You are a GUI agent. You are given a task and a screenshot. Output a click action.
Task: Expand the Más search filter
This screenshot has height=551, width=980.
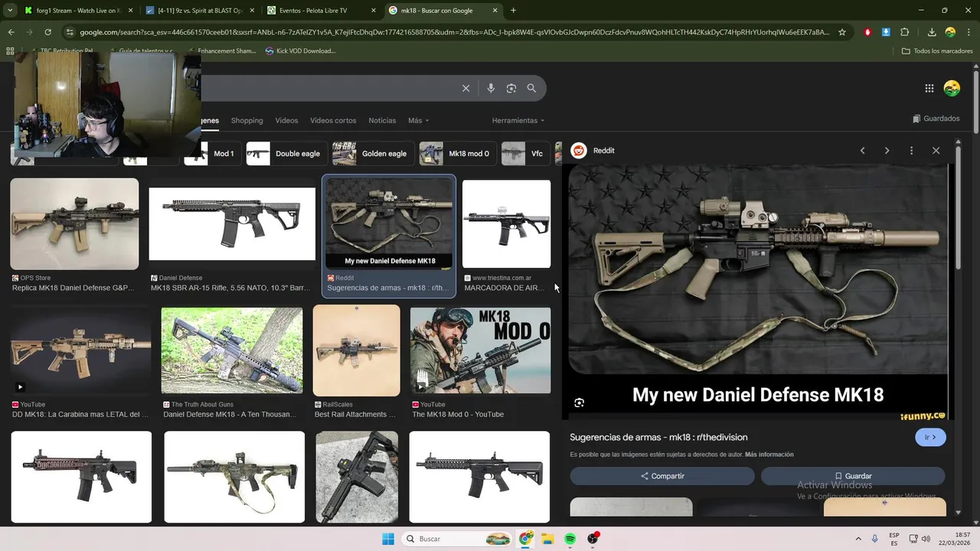tap(418, 120)
